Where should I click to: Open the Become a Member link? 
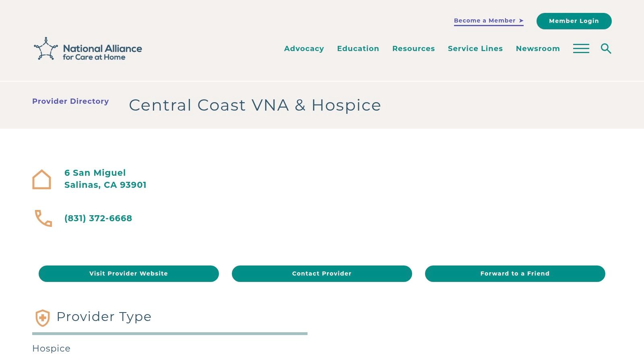[x=485, y=20]
